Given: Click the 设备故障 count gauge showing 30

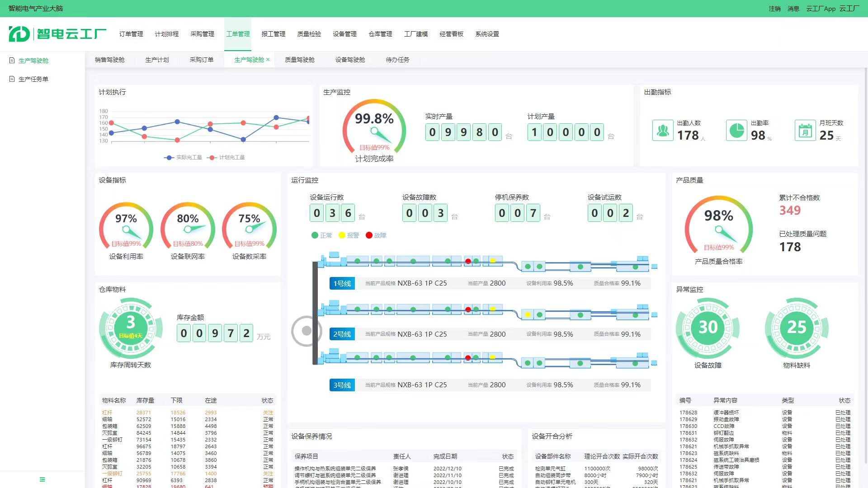Looking at the screenshot, I should pos(708,327).
